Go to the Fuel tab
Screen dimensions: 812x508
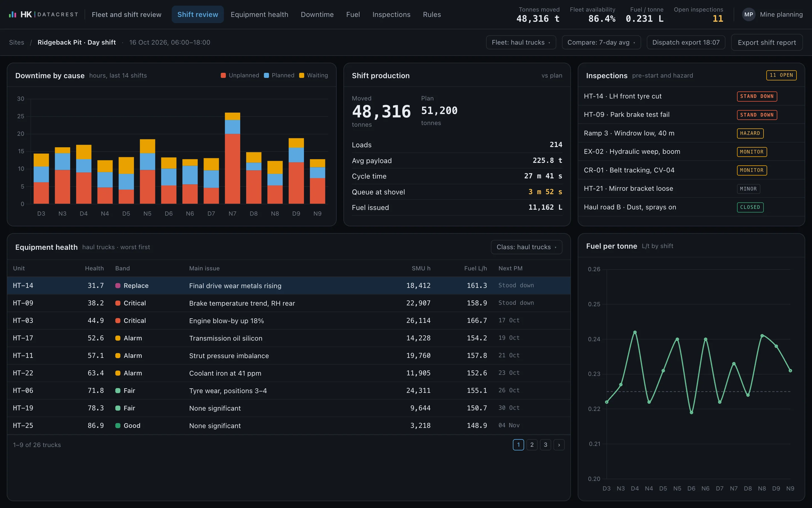click(x=353, y=14)
